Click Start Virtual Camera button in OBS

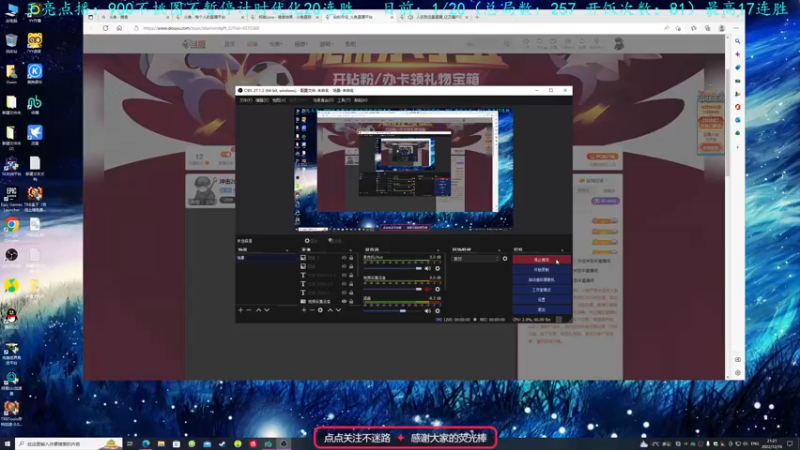pyautogui.click(x=541, y=280)
